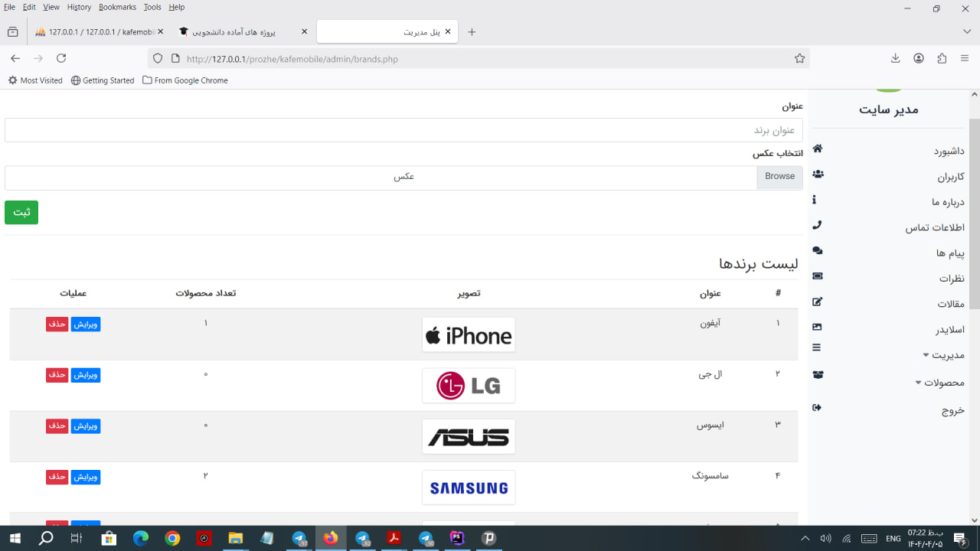The width and height of the screenshot is (980, 551).
Task: Click the sign-out icon next to خروج
Action: 817,408
